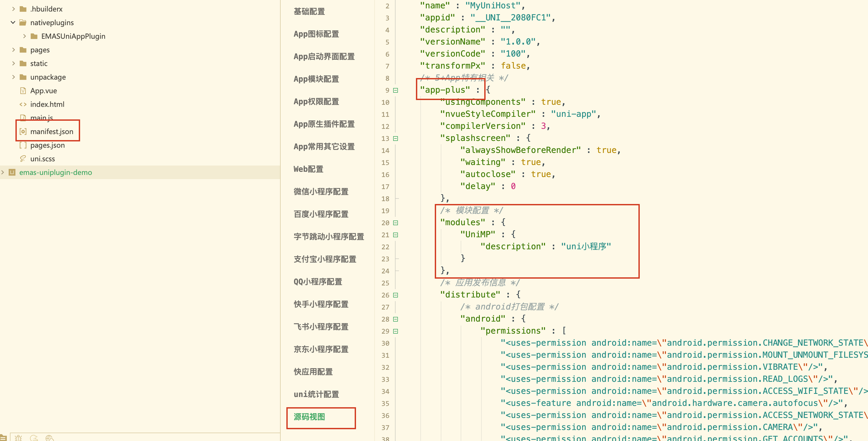Expand the pages folder arrow
Screen dimensions: 868x441
click(13, 49)
